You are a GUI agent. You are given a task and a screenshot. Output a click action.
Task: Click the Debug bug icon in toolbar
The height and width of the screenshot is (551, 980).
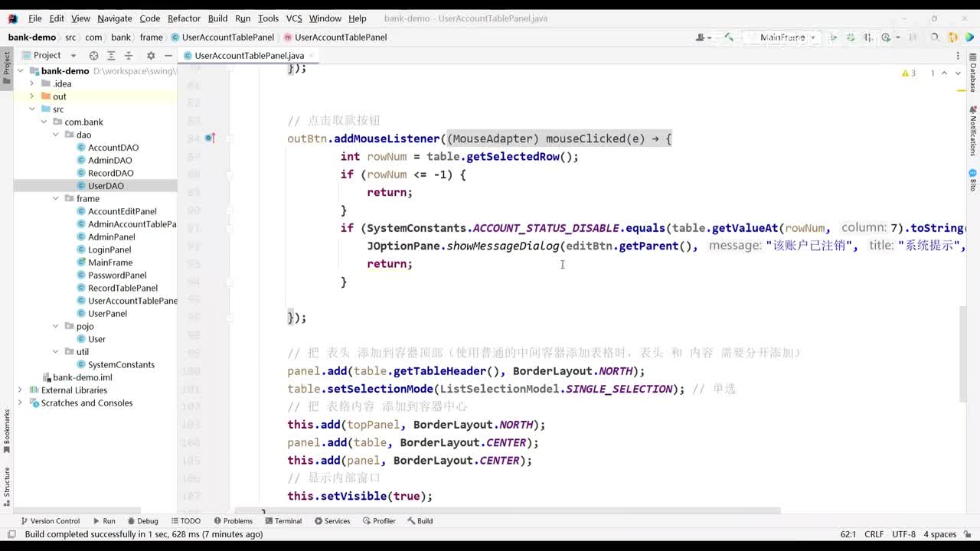pyautogui.click(x=851, y=37)
